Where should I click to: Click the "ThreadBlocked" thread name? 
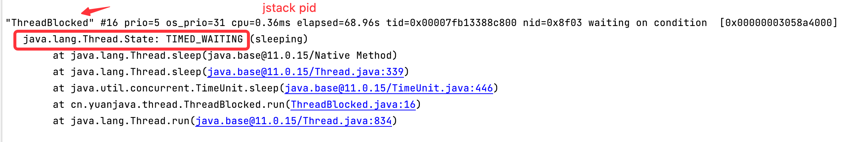coord(50,23)
